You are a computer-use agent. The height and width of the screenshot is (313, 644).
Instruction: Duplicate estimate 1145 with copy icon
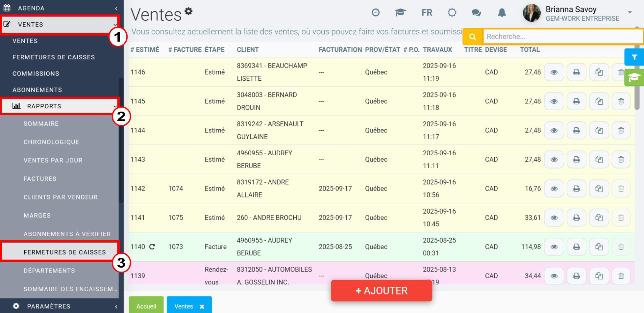tap(599, 101)
